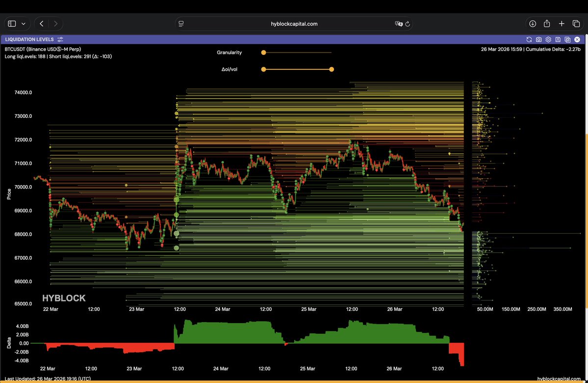Reload the hyblockcapital.com page

[x=408, y=24]
